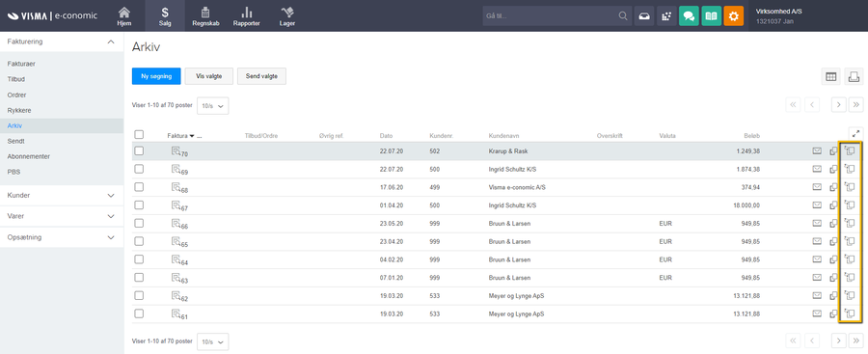868x354 pixels.
Task: View invoice 70 details icon
Action: (176, 150)
